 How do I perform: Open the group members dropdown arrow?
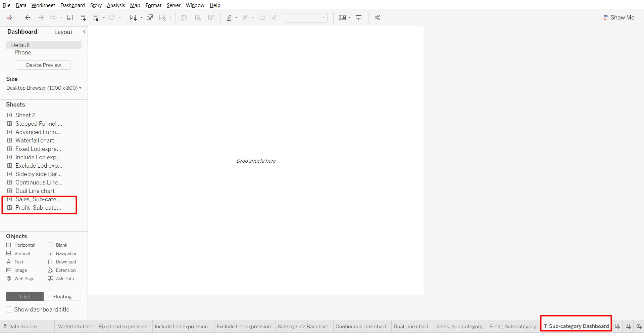253,17
